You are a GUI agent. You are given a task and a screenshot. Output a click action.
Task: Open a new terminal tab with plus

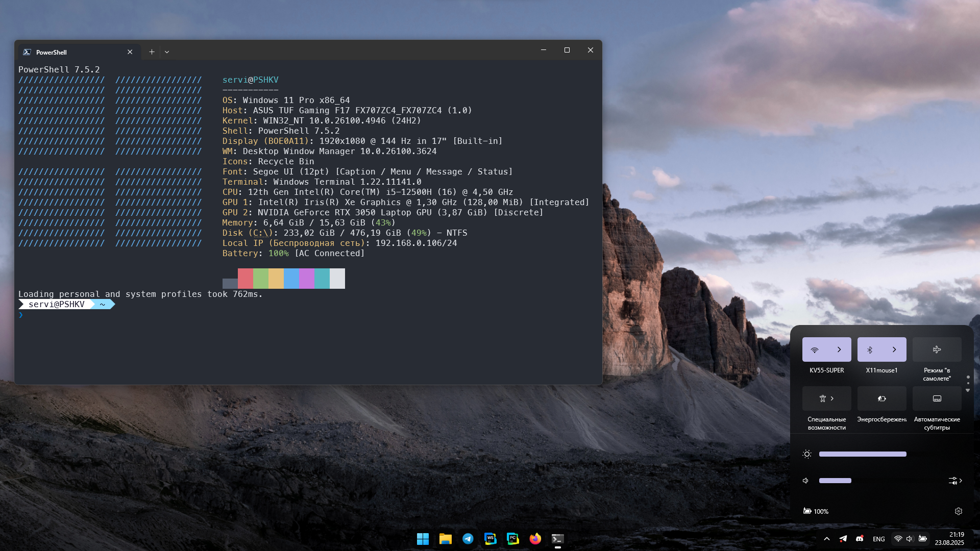(x=152, y=52)
